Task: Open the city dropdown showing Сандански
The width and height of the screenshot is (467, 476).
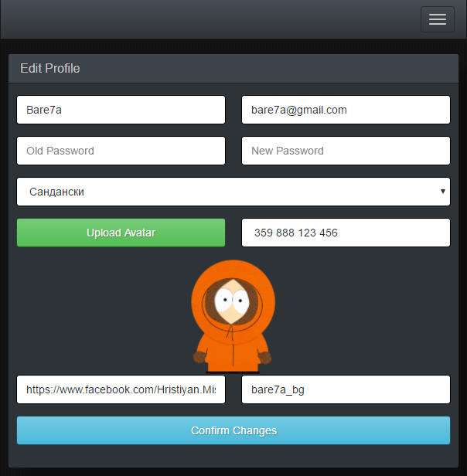Action: point(233,192)
